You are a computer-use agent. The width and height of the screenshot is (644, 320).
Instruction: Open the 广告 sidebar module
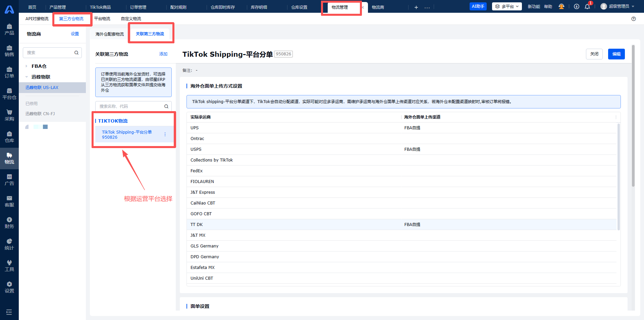[9, 180]
